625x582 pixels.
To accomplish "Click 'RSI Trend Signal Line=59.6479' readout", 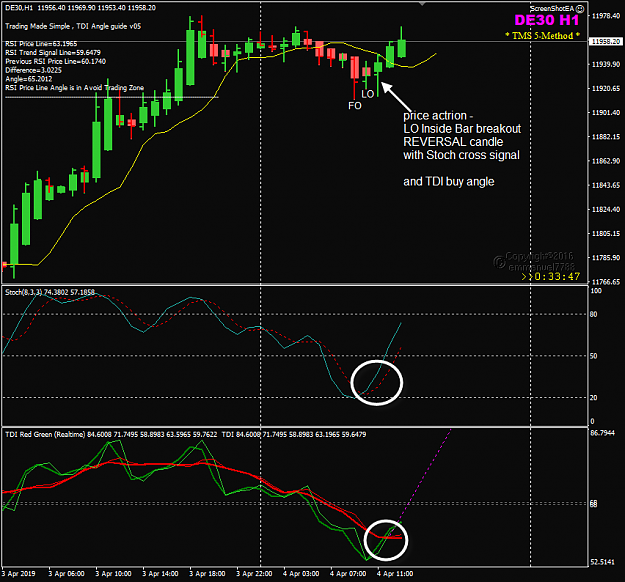I will point(53,53).
